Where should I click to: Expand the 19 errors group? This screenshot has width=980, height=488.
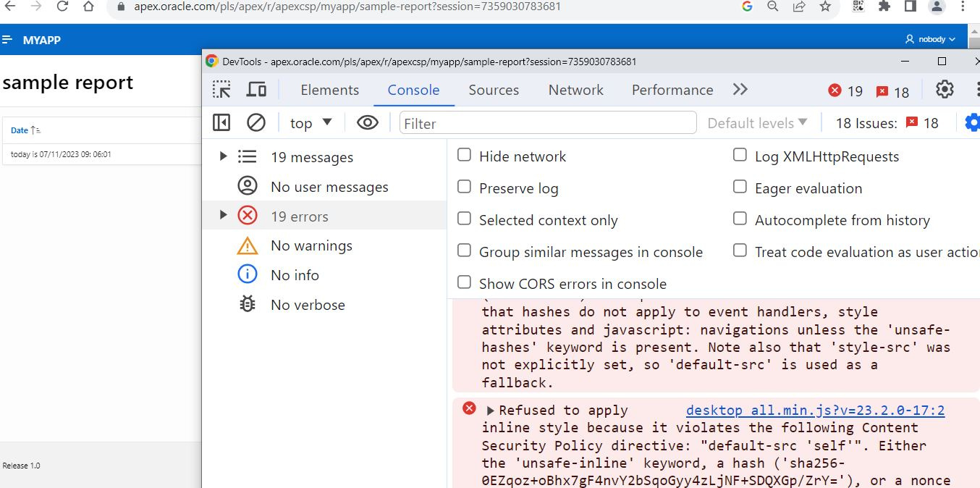tap(223, 214)
